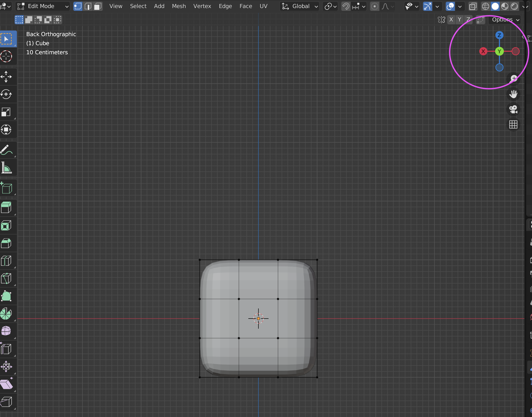Select the Scale tool
This screenshot has height=417, width=532.
tap(7, 112)
